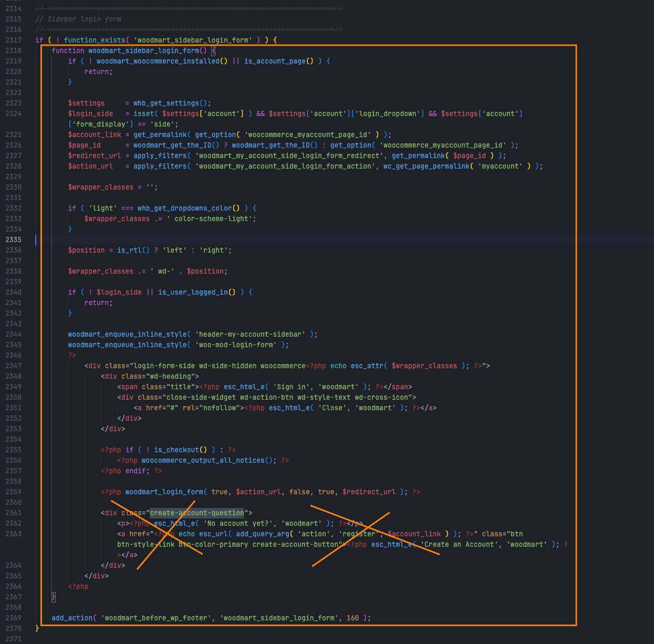Click the 'right' string on line 2336

click(213, 250)
